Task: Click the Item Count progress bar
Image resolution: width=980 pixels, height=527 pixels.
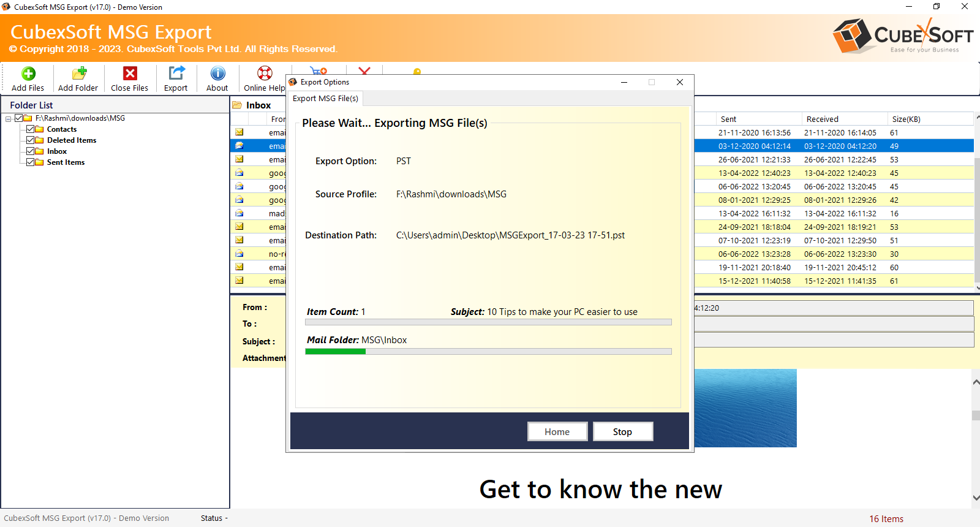Action: (x=488, y=322)
